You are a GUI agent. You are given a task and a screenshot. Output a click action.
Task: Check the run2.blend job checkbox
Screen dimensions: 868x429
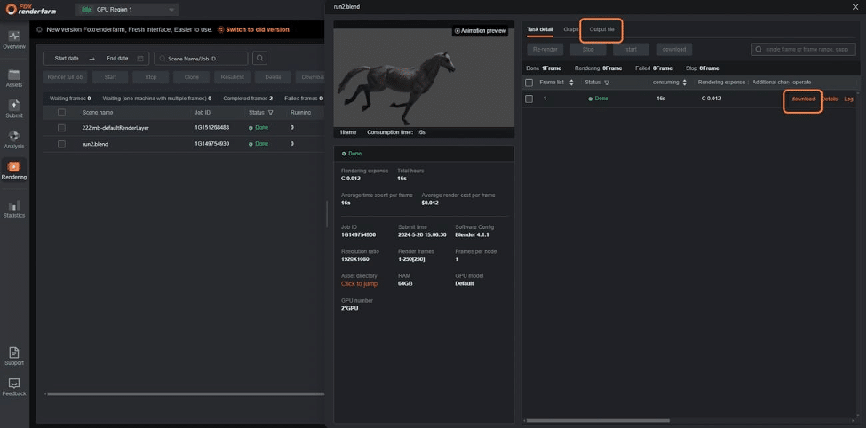[x=61, y=144]
